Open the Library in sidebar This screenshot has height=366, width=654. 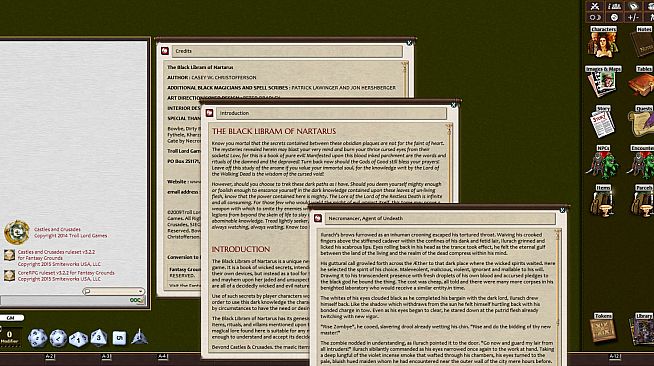pos(642,328)
